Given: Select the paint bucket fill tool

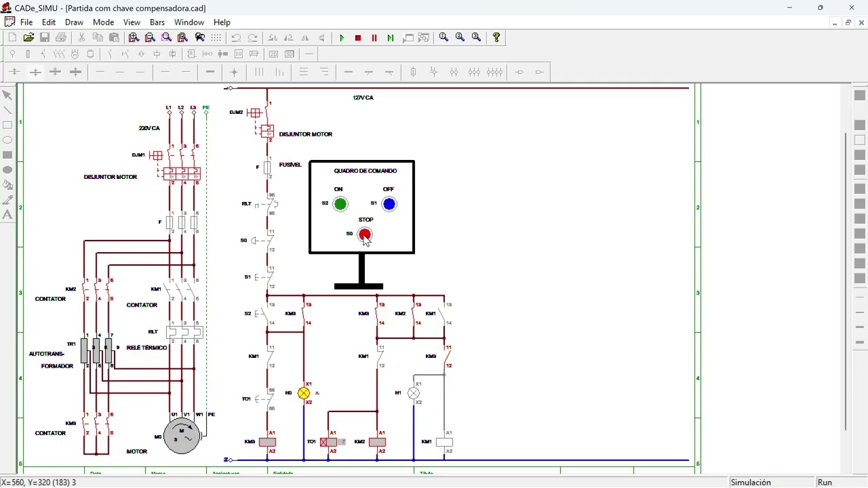Looking at the screenshot, I should click(7, 185).
